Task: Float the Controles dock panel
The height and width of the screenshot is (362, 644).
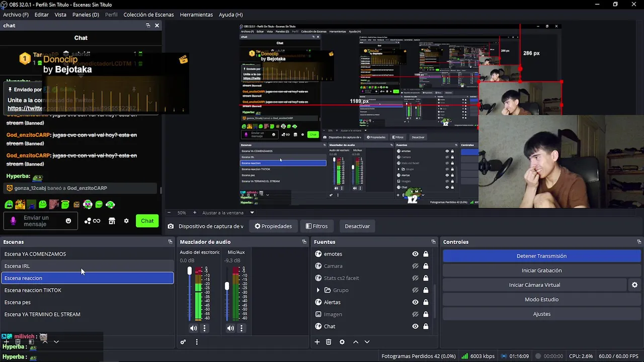Action: coord(639,242)
